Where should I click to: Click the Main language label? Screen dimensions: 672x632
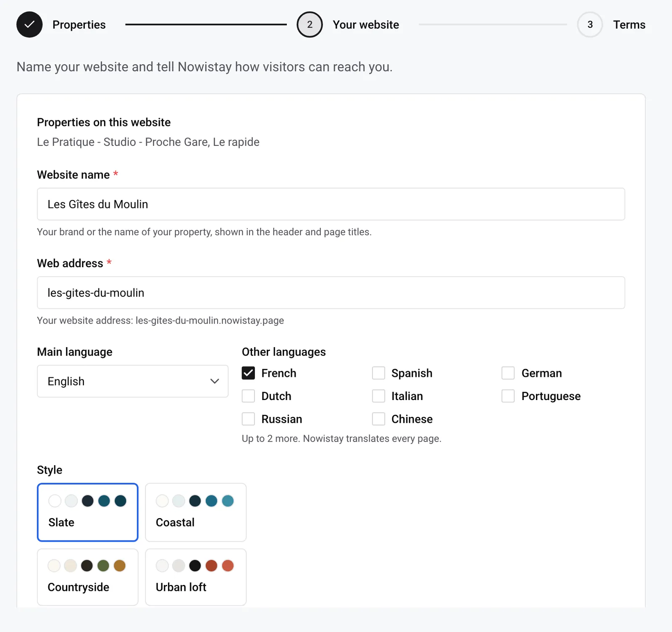tap(75, 352)
